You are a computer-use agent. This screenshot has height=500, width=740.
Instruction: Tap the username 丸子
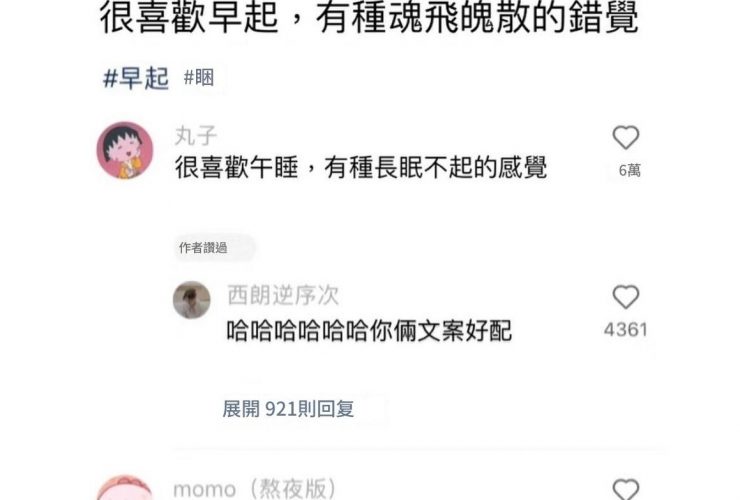(x=196, y=136)
